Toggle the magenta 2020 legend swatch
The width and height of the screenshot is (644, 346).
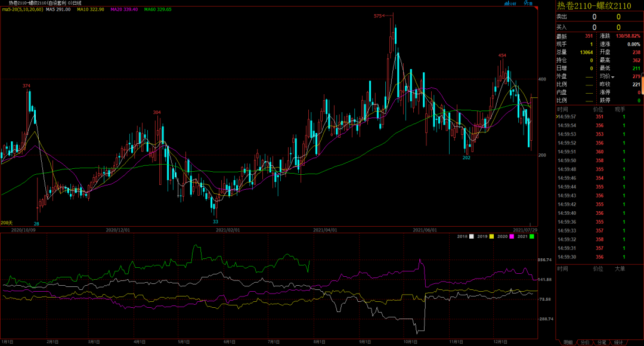(x=512, y=237)
